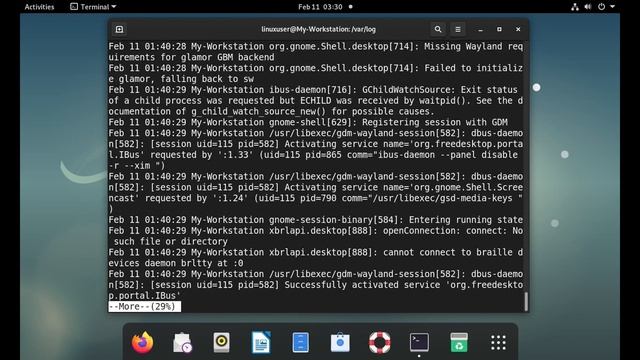Click the Terminal icon in the dock
This screenshot has height=360, width=640.
coord(419,342)
